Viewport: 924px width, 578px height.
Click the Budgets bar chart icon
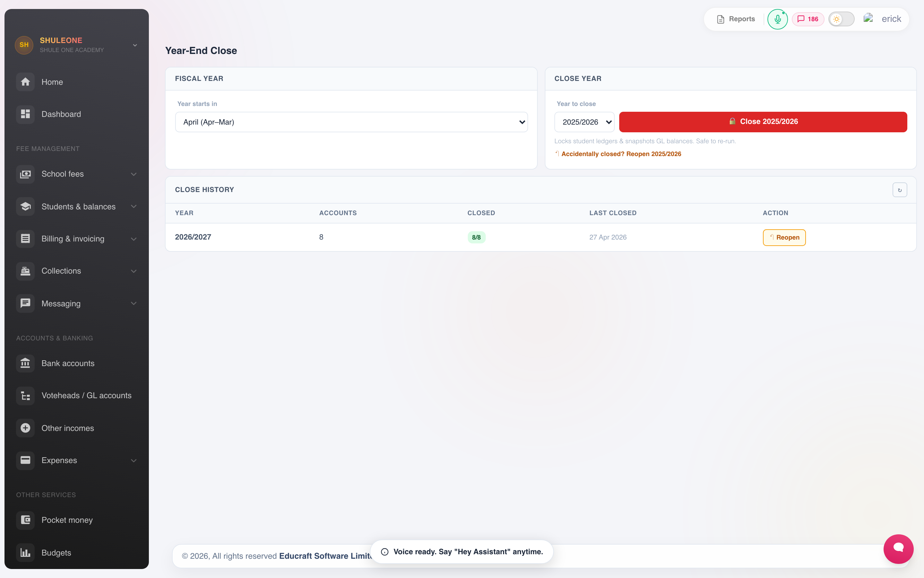[25, 553]
